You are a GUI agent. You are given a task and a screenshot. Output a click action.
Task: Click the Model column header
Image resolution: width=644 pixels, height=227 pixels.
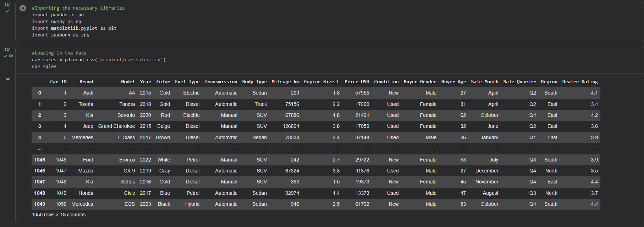click(128, 82)
